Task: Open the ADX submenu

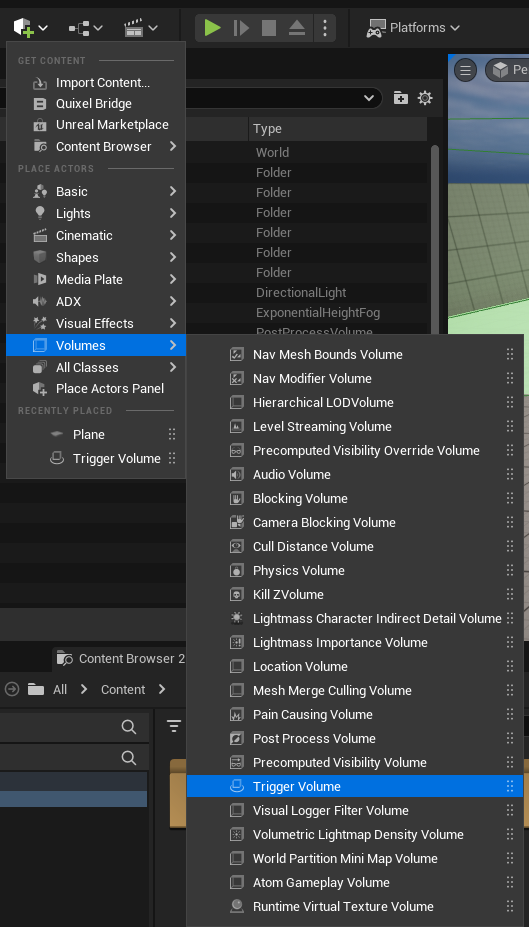Action: click(x=96, y=302)
